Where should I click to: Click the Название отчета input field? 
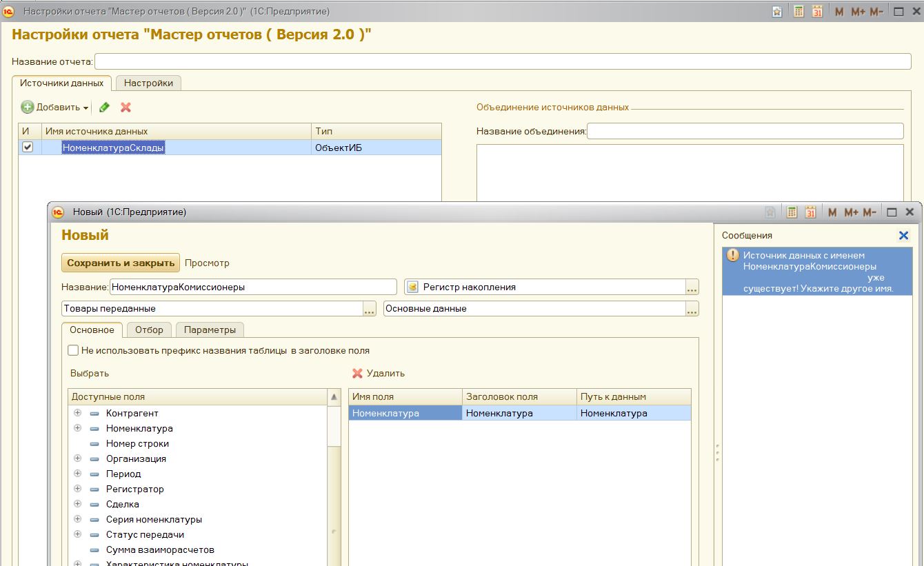(503, 61)
